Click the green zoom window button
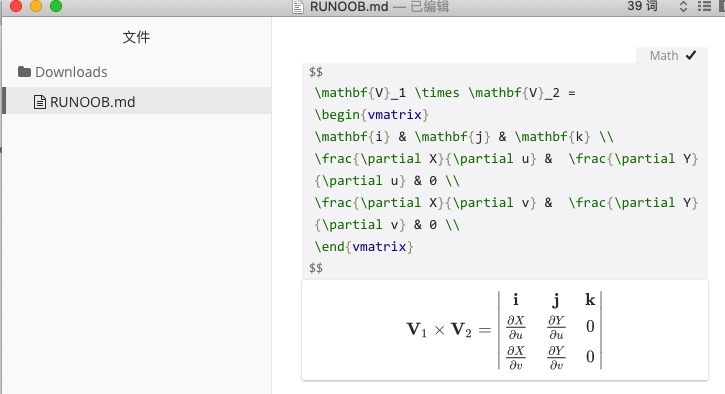This screenshot has width=725, height=394. (x=56, y=6)
